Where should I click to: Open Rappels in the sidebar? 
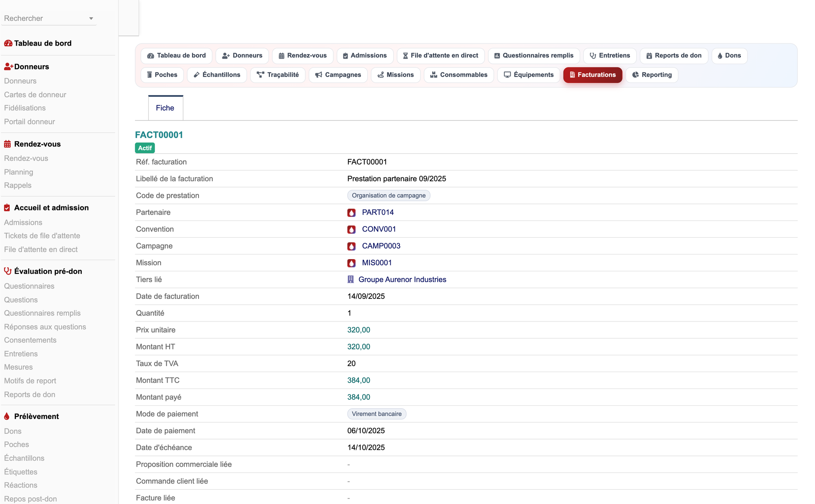[18, 185]
